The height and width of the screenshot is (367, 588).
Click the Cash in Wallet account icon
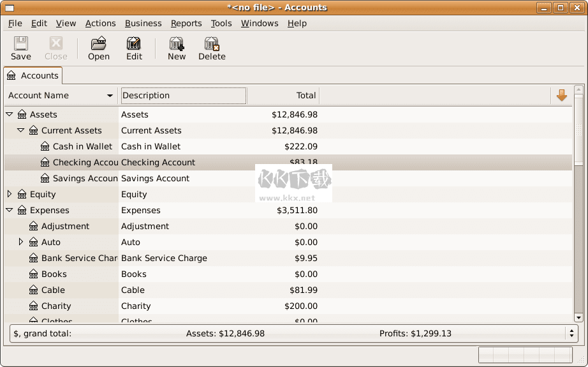click(45, 147)
